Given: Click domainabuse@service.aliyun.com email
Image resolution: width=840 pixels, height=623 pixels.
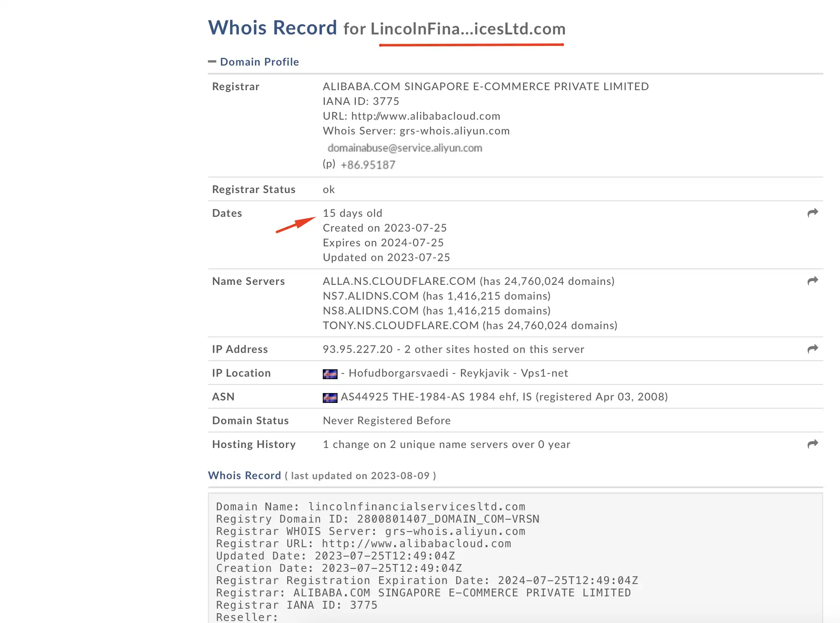Looking at the screenshot, I should coord(405,148).
